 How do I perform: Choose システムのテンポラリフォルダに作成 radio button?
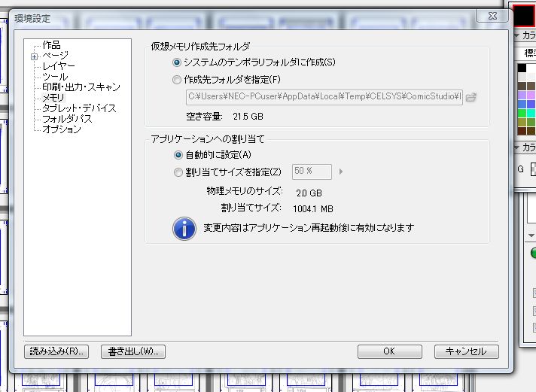tap(176, 62)
